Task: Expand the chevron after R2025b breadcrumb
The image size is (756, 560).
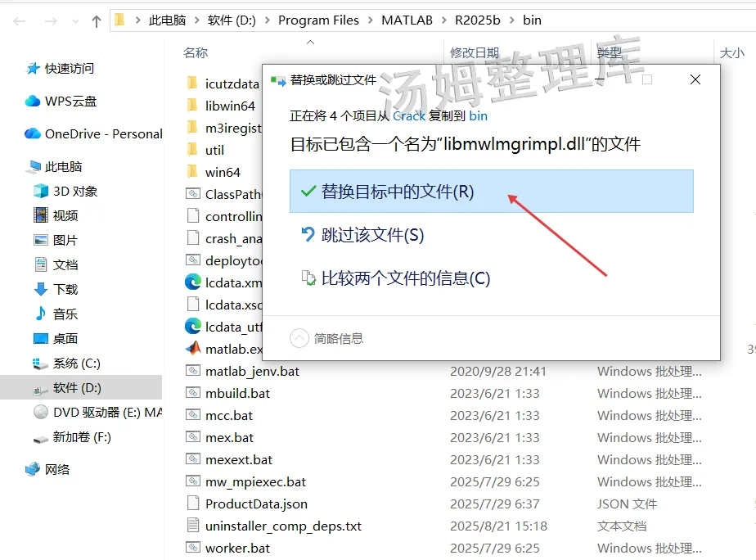Action: point(512,20)
